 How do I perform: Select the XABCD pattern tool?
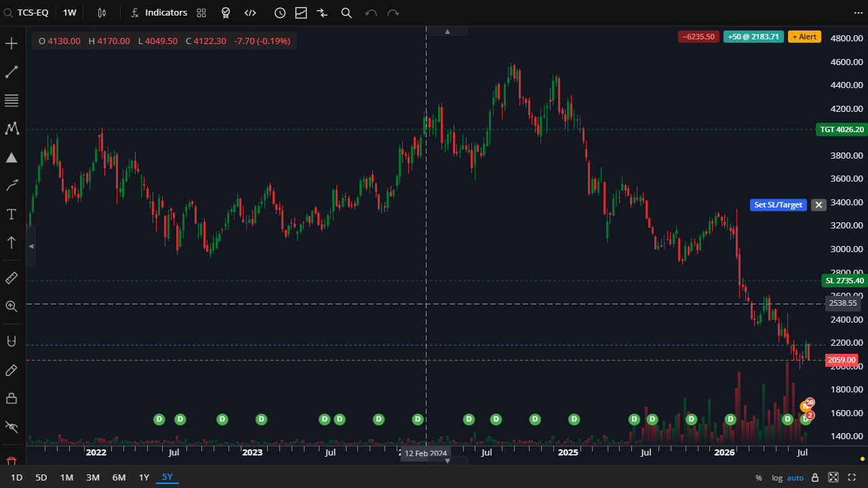click(x=12, y=129)
